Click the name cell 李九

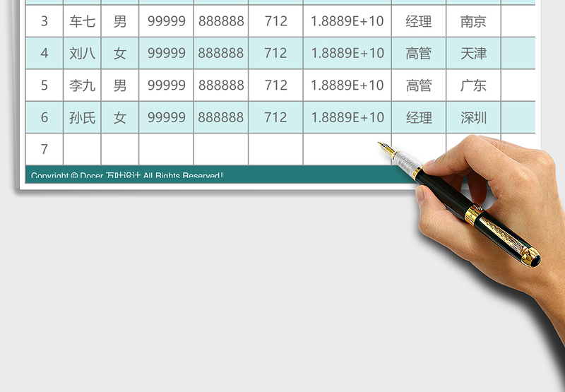(82, 85)
